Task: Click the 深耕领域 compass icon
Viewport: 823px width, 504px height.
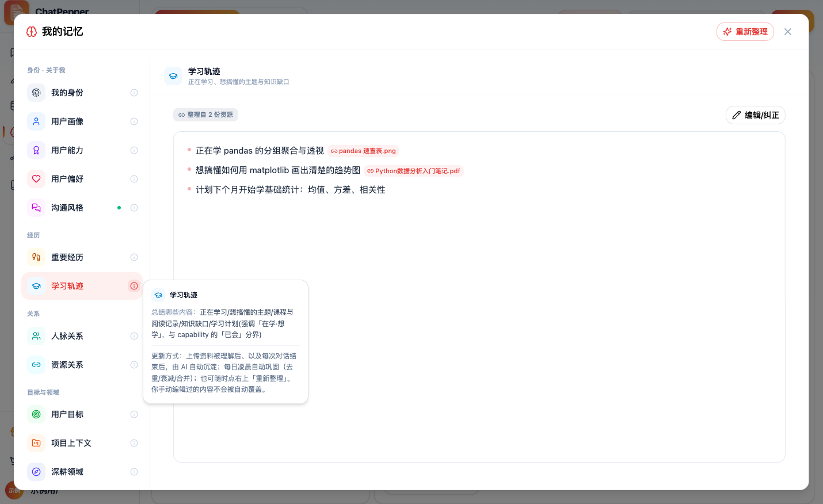Action: click(x=36, y=472)
